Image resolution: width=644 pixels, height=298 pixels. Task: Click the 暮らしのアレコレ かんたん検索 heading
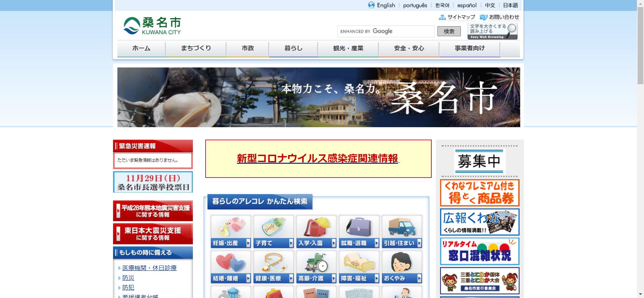(x=260, y=201)
